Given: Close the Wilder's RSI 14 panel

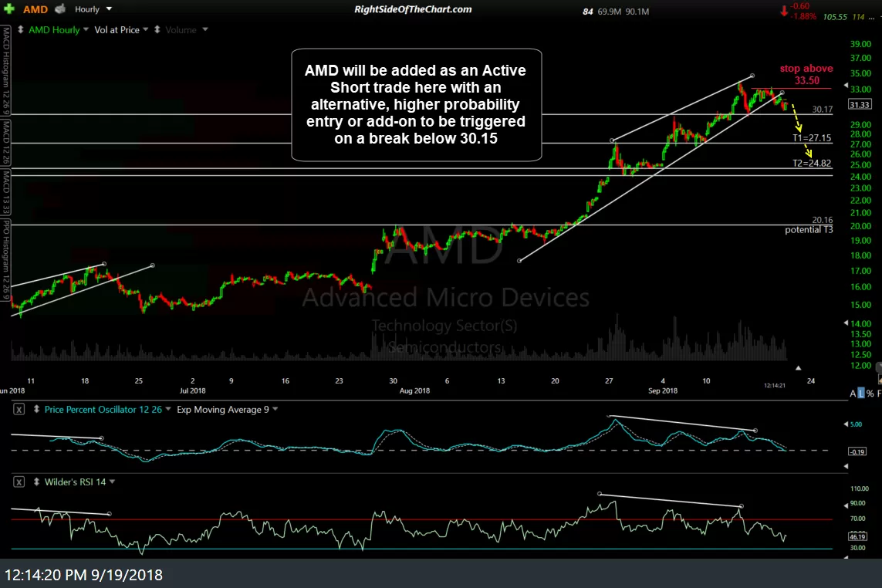Looking at the screenshot, I should [x=19, y=482].
